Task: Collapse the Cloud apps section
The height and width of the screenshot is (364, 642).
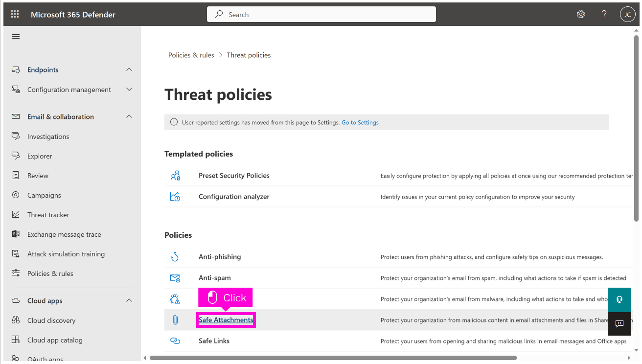Action: [x=129, y=300]
